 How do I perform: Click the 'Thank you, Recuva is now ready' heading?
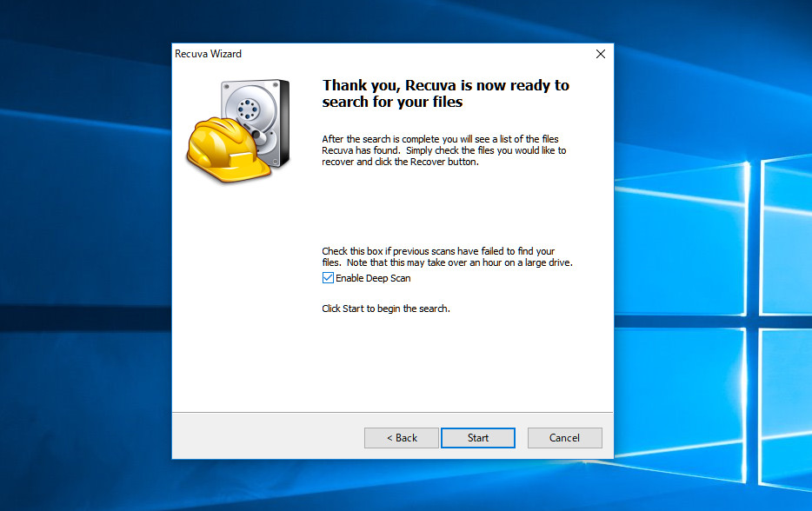tap(445, 93)
